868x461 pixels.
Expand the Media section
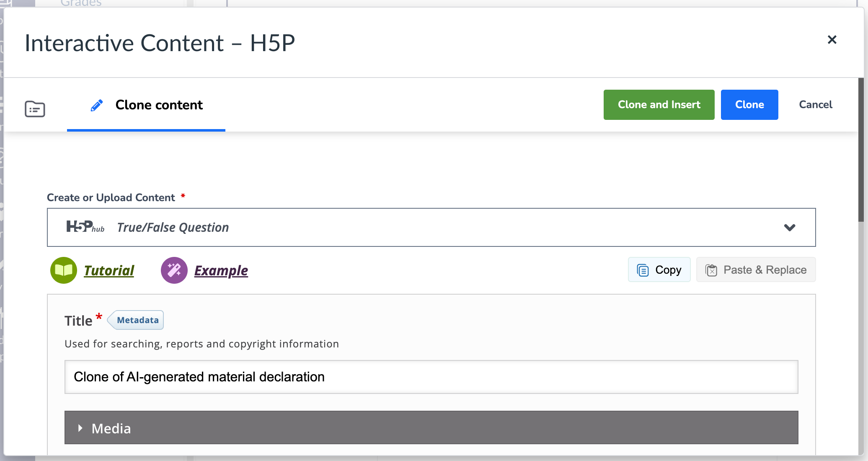click(x=431, y=428)
